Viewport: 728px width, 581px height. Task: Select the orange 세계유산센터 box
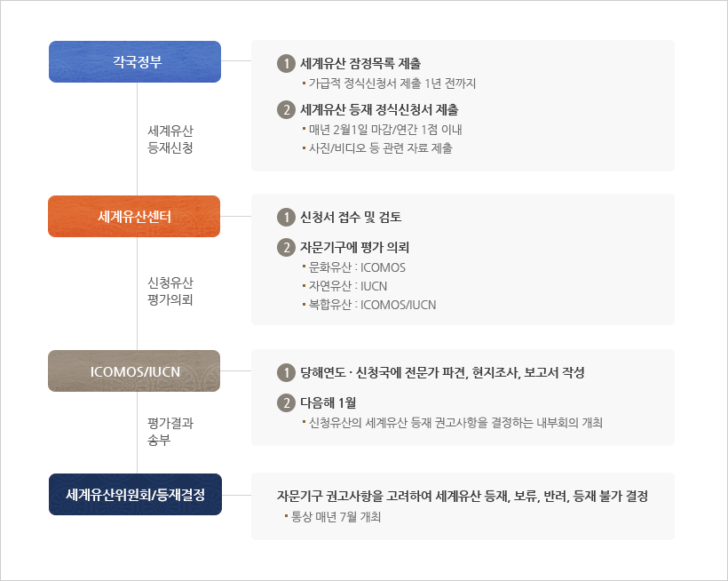[x=134, y=216]
